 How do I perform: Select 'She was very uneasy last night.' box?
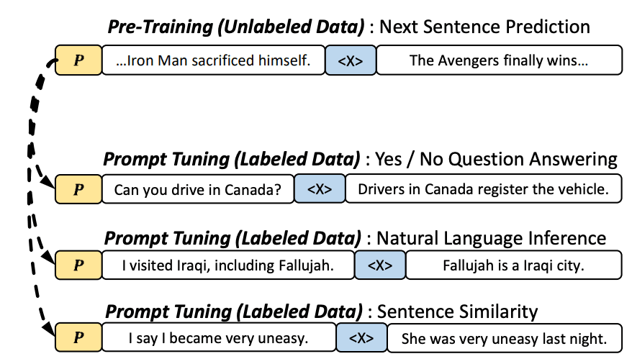point(504,338)
